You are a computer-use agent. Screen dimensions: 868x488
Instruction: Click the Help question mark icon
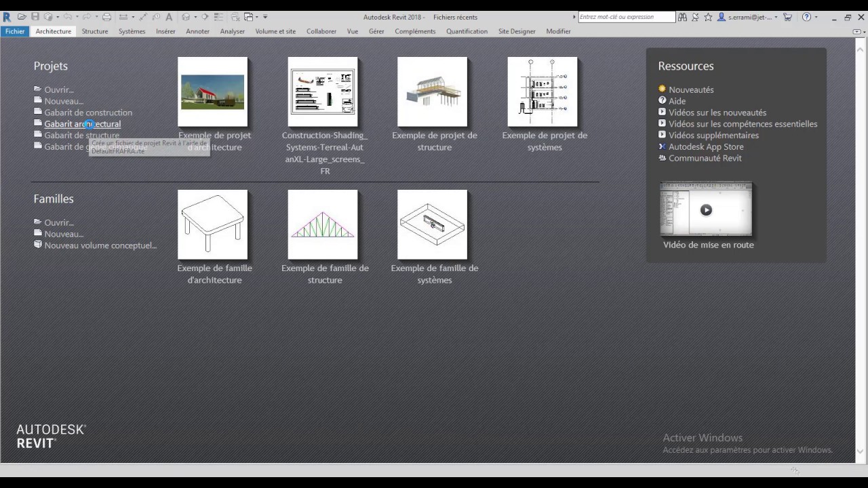point(807,17)
